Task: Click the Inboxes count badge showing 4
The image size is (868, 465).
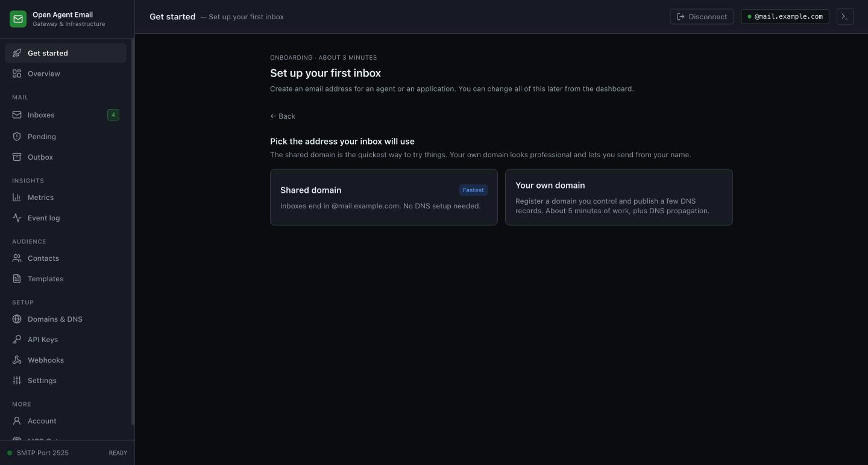Action: pyautogui.click(x=113, y=115)
